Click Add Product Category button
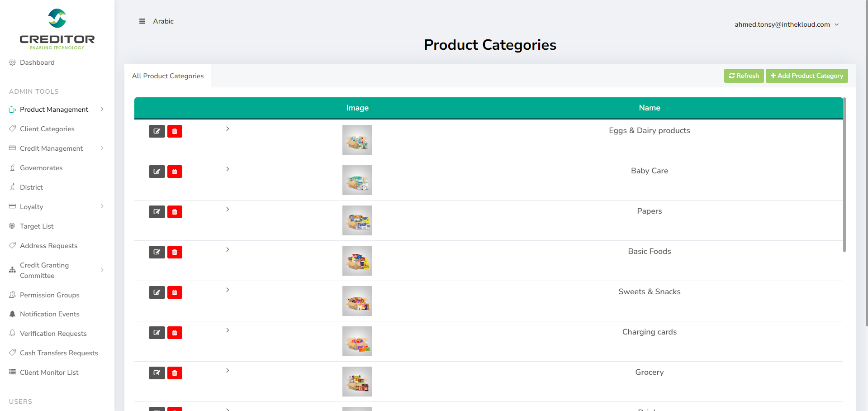This screenshot has height=411, width=868. pyautogui.click(x=806, y=76)
